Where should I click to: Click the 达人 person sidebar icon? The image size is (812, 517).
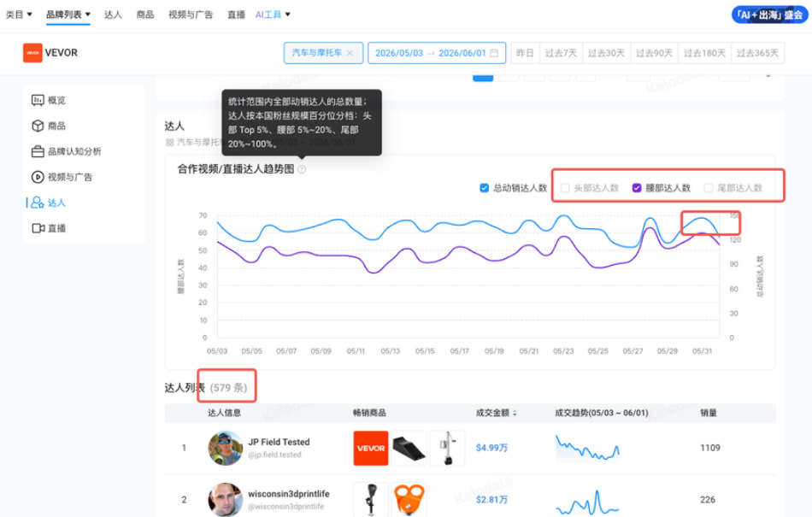point(38,203)
